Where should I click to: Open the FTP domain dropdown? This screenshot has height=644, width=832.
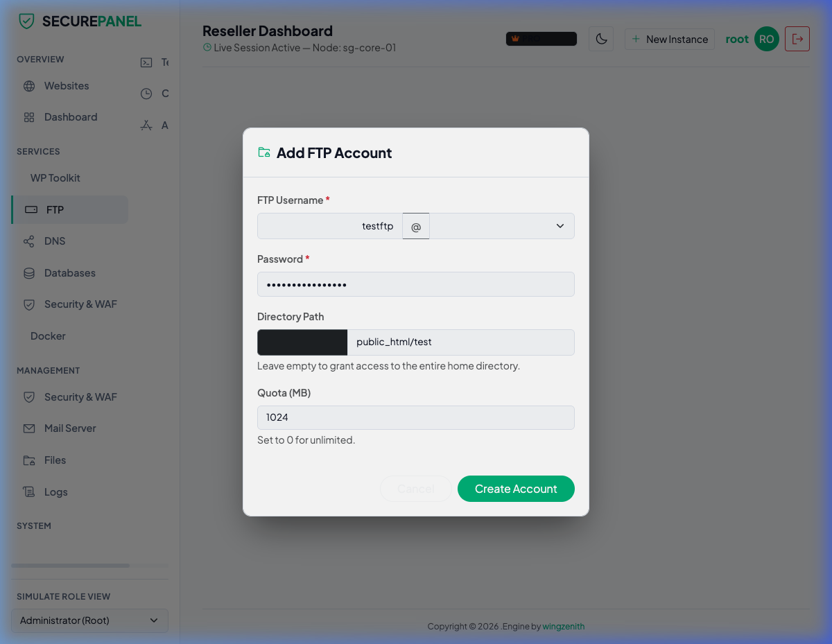502,226
